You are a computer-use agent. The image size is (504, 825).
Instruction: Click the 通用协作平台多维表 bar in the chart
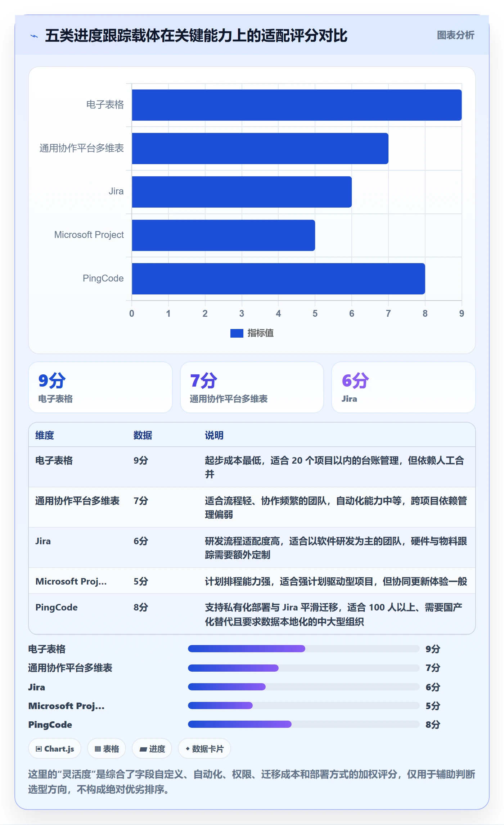pyautogui.click(x=260, y=148)
